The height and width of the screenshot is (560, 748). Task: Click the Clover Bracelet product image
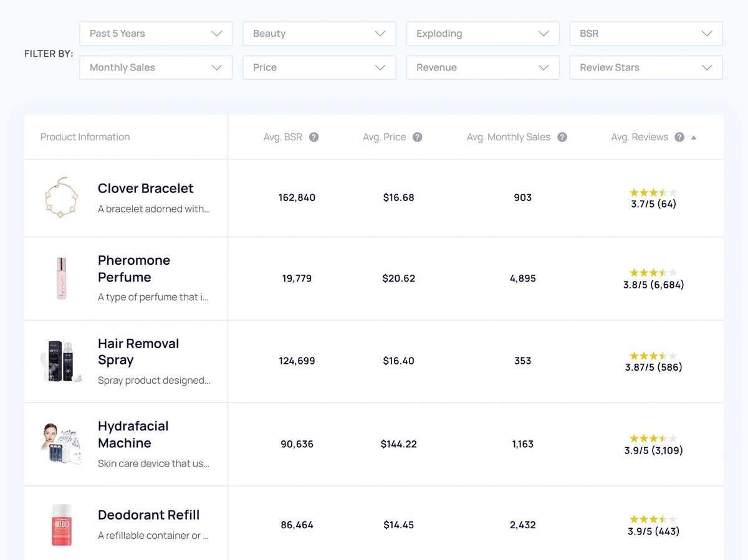point(61,197)
